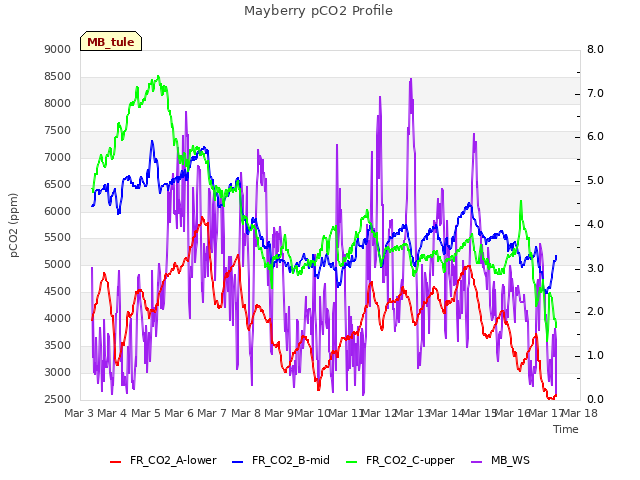Click the green FR_CO2_C-upper legend swatch
This screenshot has height=480, width=640.
351,462
